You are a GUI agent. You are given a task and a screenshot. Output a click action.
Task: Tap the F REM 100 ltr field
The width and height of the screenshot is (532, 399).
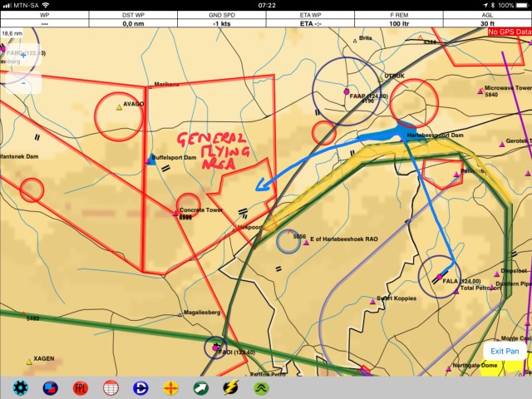(399, 19)
